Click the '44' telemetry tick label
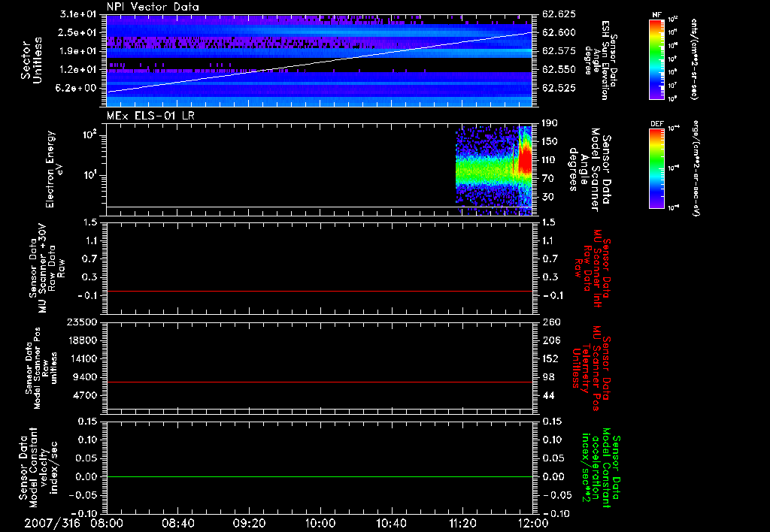The height and width of the screenshot is (532, 770). click(547, 395)
